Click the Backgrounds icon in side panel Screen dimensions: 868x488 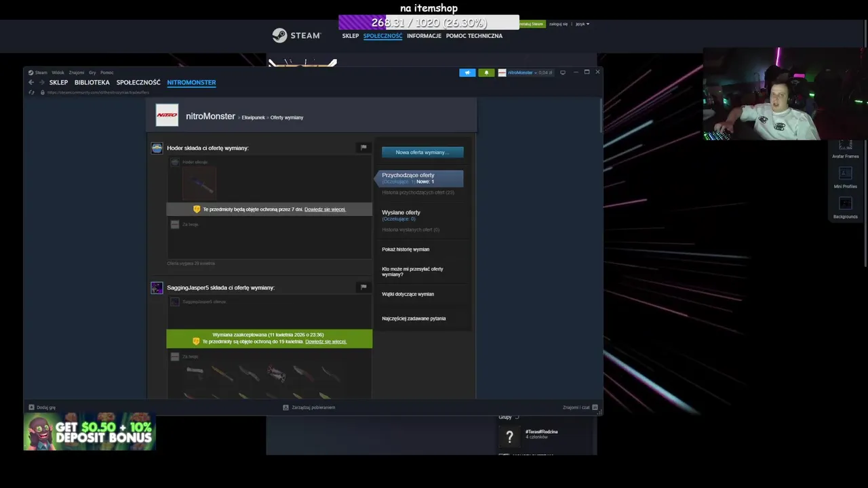(x=845, y=203)
